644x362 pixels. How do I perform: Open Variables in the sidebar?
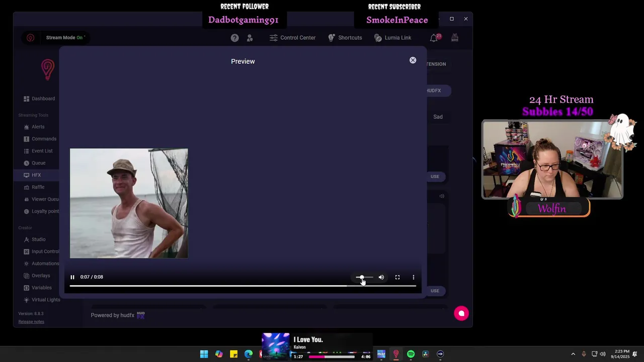pos(38,288)
